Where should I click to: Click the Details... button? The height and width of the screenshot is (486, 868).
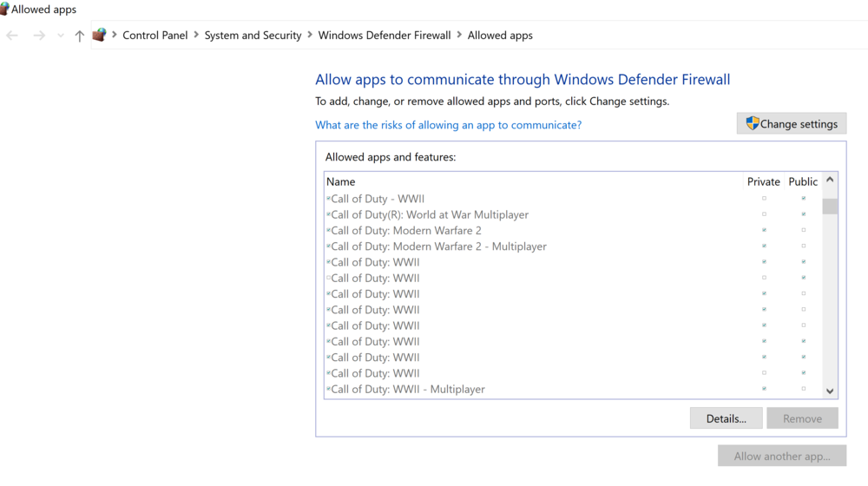click(726, 418)
